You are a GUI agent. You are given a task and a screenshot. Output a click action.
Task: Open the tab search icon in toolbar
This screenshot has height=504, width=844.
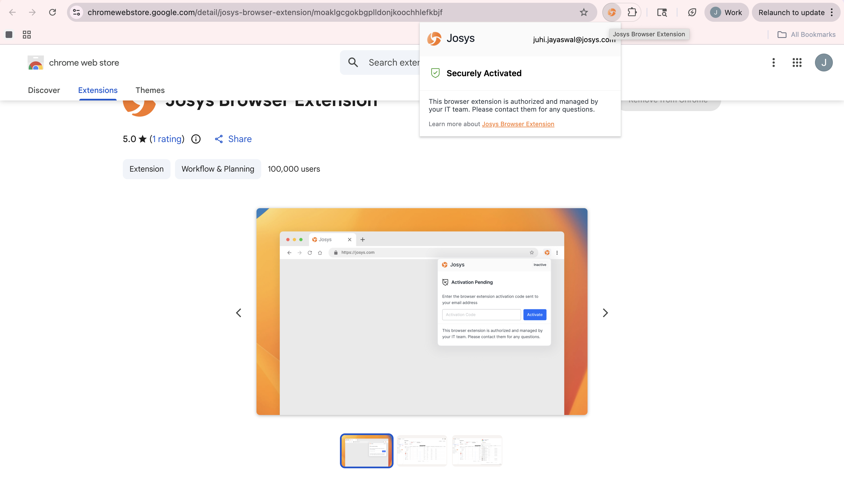point(662,13)
